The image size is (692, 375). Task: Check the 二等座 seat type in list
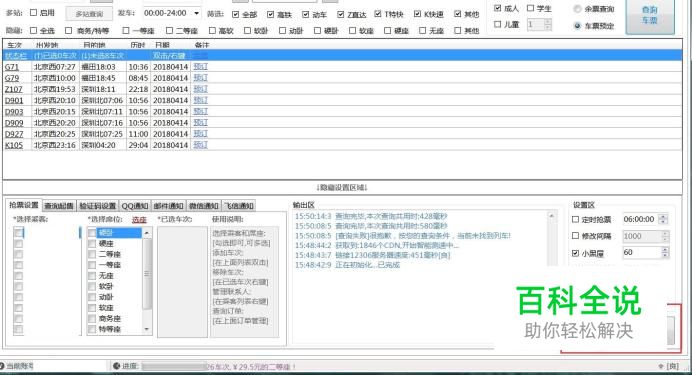[x=92, y=254]
